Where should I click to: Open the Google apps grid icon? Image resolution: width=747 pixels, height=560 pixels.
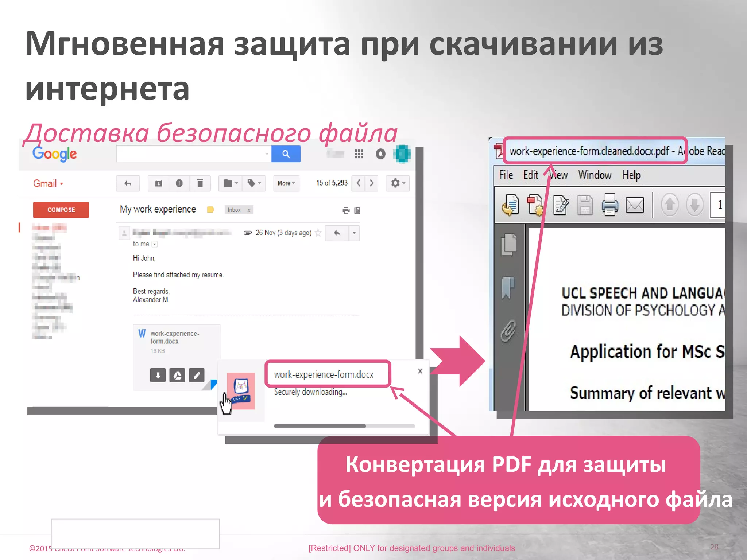point(359,154)
